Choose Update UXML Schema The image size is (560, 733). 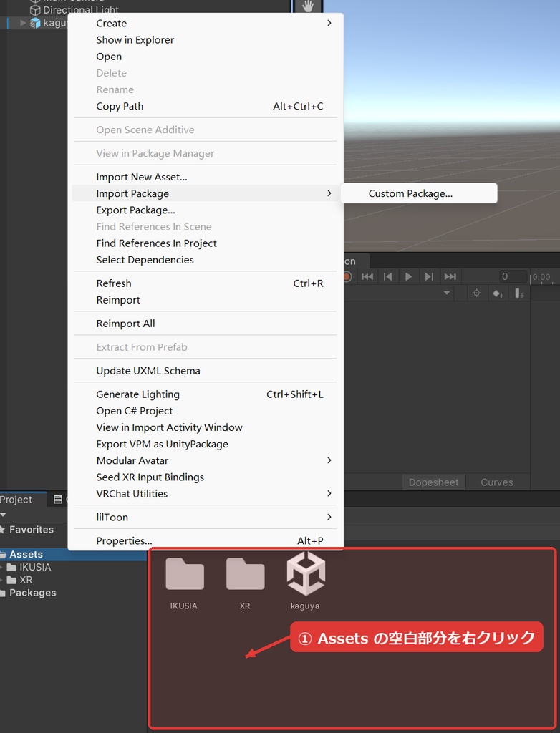tap(206, 370)
